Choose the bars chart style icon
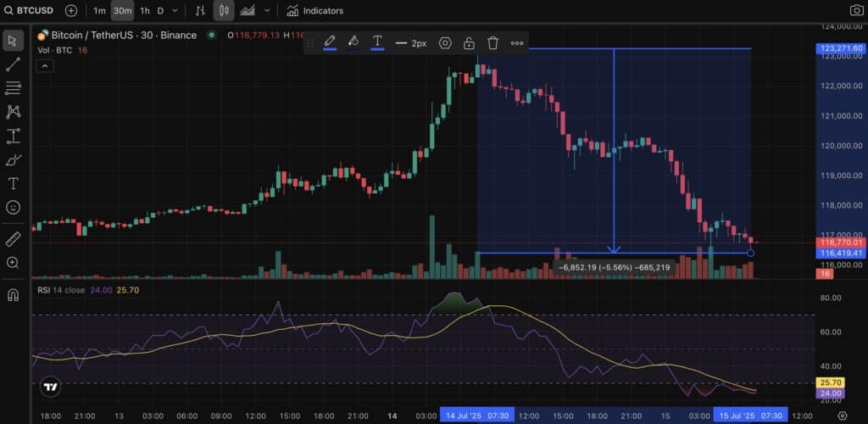 pos(201,10)
